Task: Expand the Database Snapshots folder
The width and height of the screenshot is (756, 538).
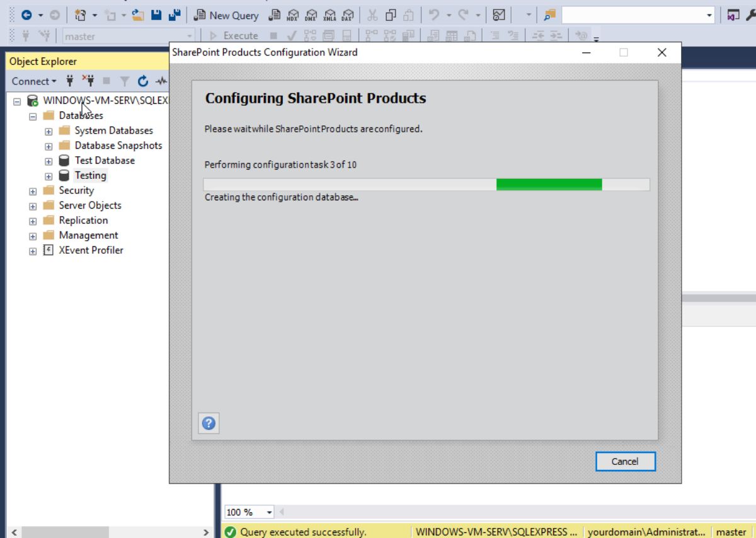Action: (49, 146)
